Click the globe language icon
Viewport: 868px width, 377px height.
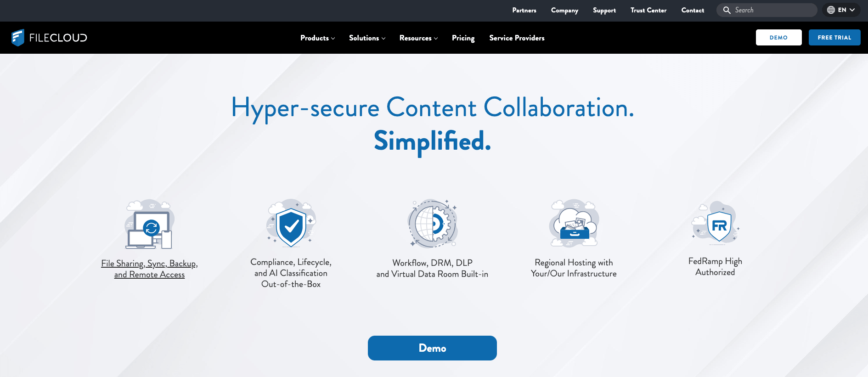(831, 10)
